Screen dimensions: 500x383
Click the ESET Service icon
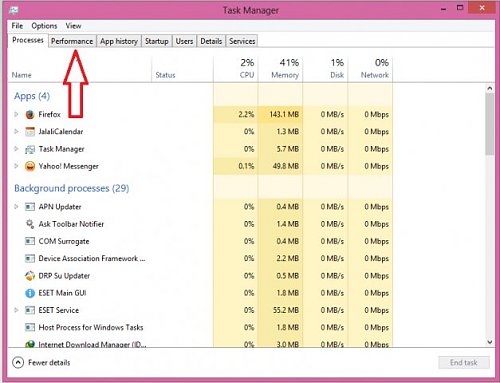[30, 310]
